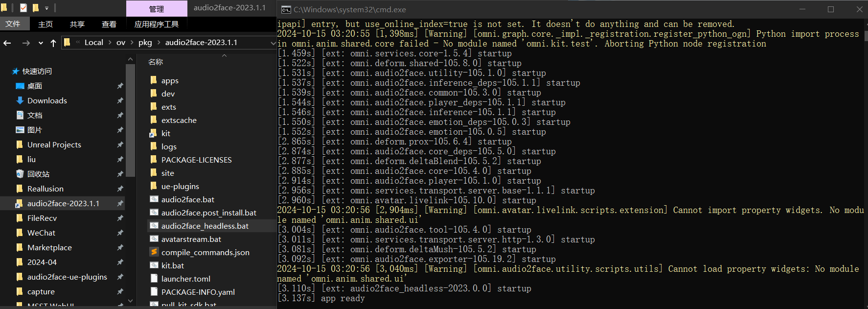Select the dev folder icon

pyautogui.click(x=154, y=94)
